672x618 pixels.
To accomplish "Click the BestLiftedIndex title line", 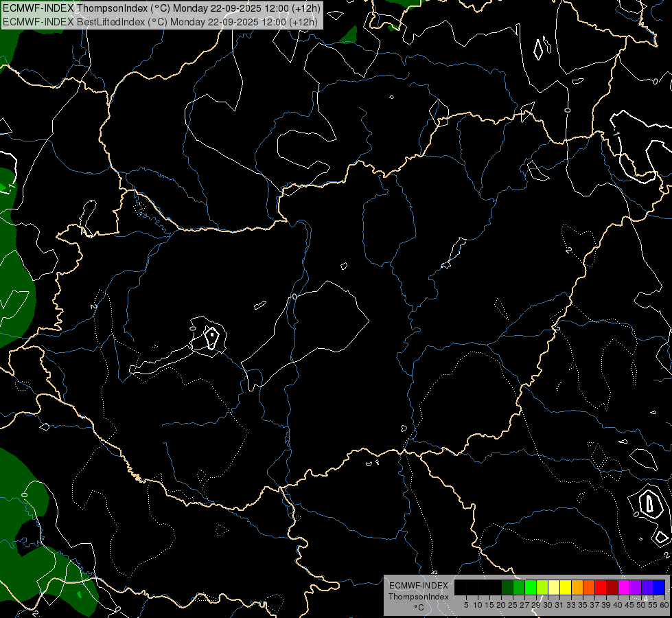I will [160, 22].
